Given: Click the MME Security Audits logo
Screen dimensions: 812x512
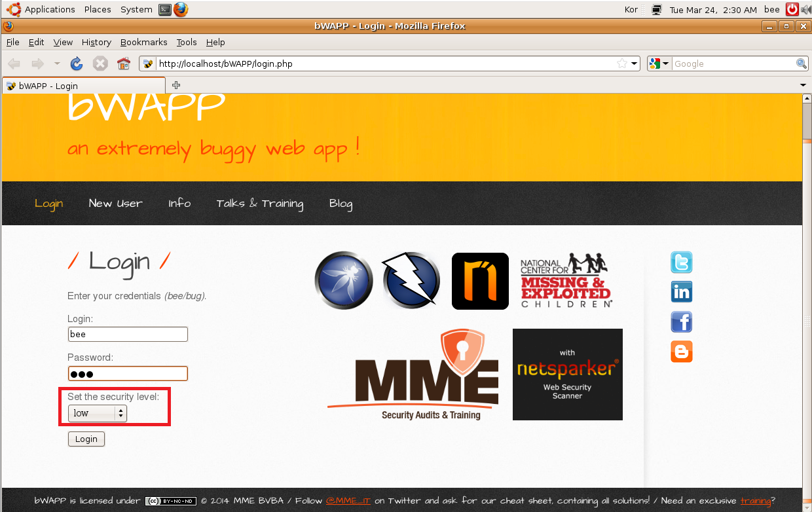Looking at the screenshot, I should (413, 375).
